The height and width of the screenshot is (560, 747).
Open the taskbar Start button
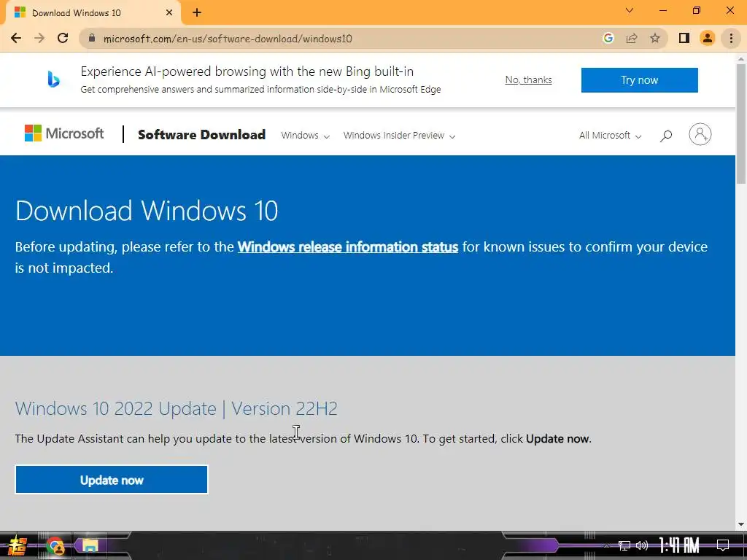(x=18, y=545)
